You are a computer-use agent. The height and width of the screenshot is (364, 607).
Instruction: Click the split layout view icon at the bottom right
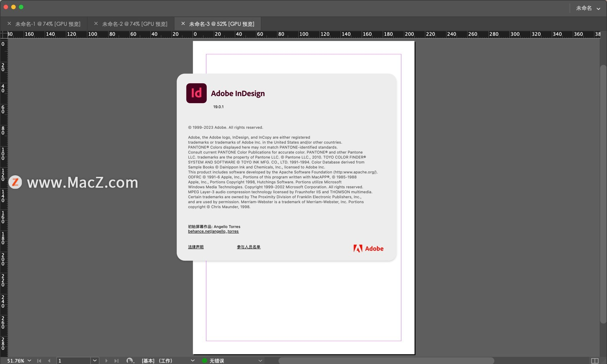(595, 361)
